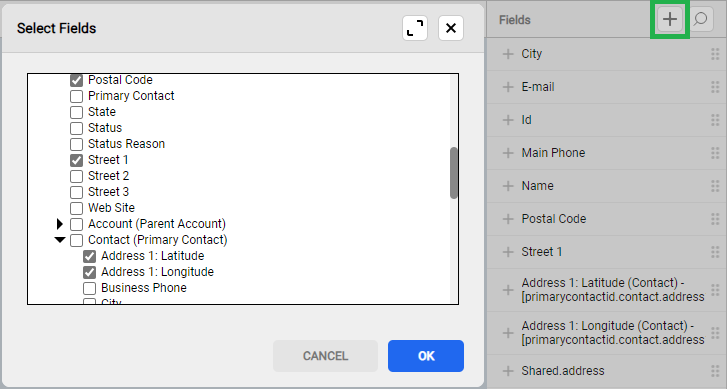Viewport: 727px width, 389px height.
Task: Uncheck the Postal Code checkbox
Action: click(77, 80)
